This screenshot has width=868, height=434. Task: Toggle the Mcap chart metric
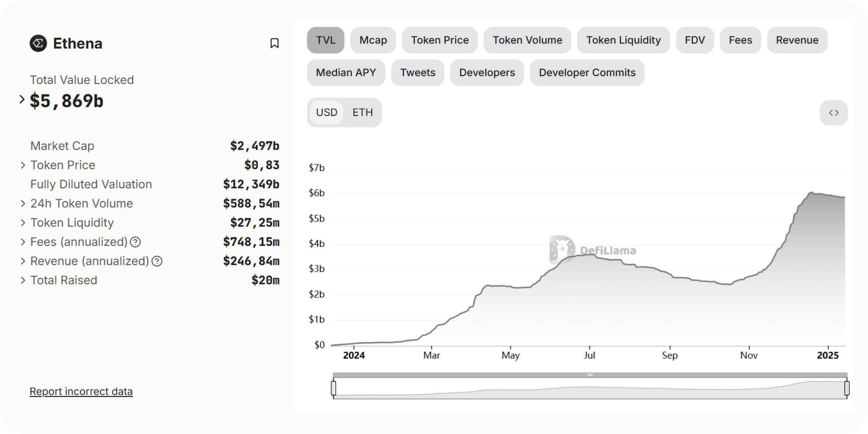373,40
